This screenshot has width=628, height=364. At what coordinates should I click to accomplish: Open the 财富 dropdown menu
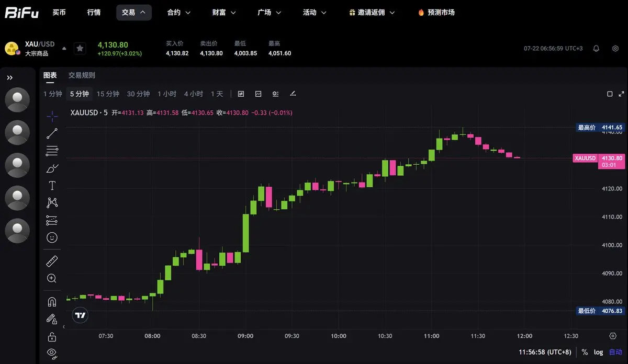click(224, 13)
